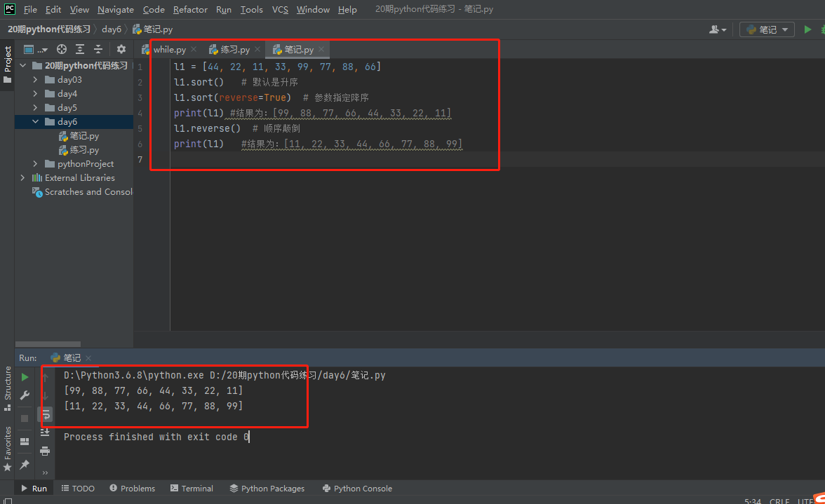This screenshot has width=825, height=504.
Task: Click the day6 breadcrumb in navigation bar
Action: pyautogui.click(x=112, y=29)
